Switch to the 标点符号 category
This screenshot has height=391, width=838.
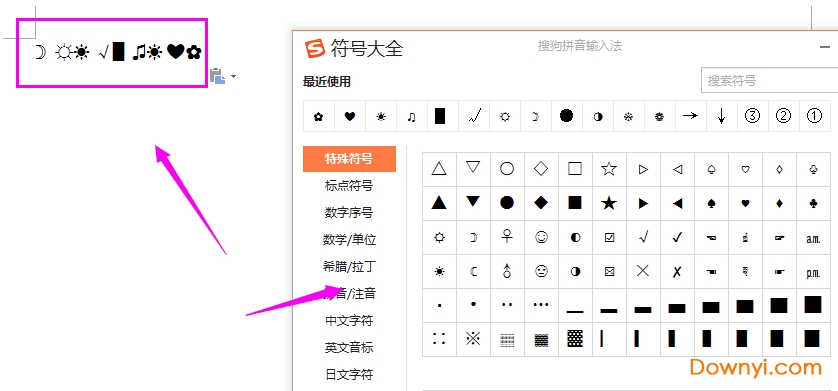coord(349,186)
